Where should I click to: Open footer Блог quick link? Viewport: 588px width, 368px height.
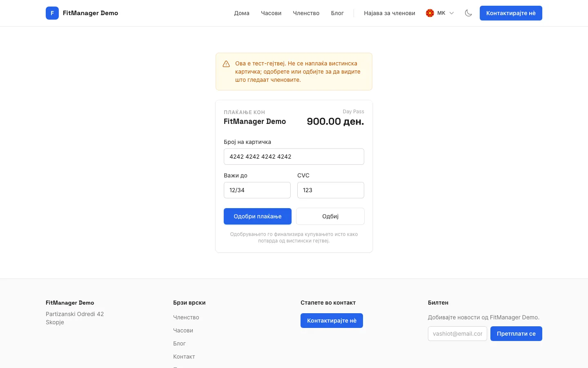179,343
